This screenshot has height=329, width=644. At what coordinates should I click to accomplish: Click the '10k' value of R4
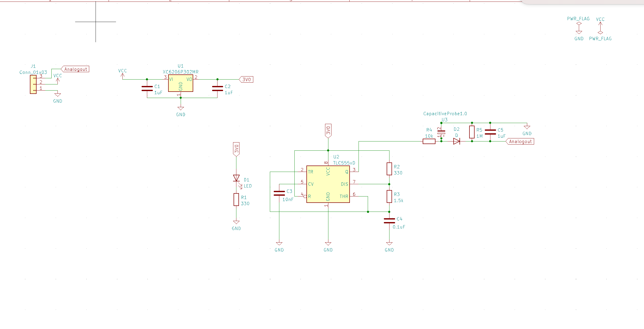pos(429,136)
